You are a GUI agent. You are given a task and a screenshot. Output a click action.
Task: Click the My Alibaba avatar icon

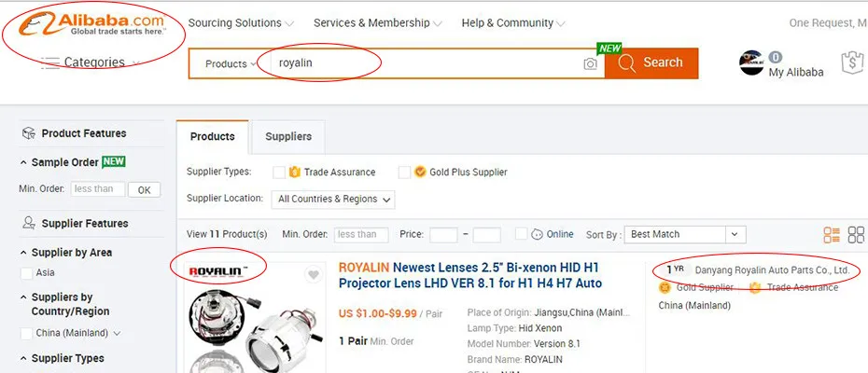[x=751, y=63]
